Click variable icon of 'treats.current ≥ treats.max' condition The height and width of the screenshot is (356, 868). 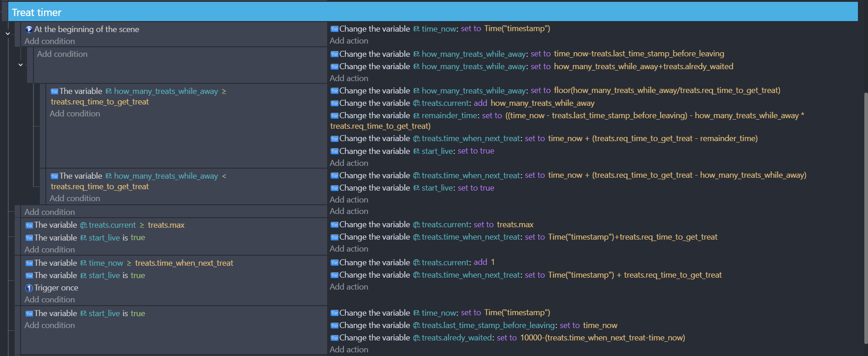tap(29, 225)
